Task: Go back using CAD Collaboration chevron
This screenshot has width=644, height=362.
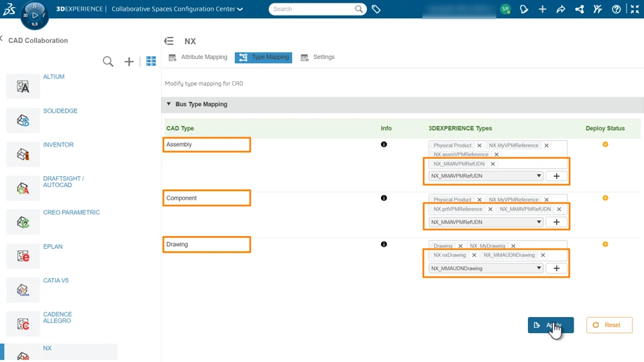Action: (1, 39)
